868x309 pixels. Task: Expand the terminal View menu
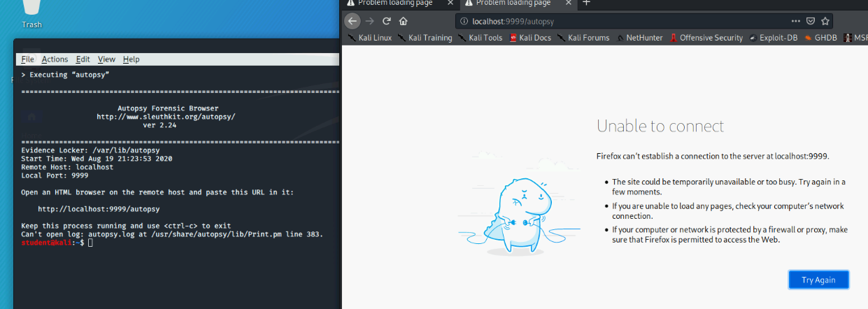pyautogui.click(x=106, y=59)
